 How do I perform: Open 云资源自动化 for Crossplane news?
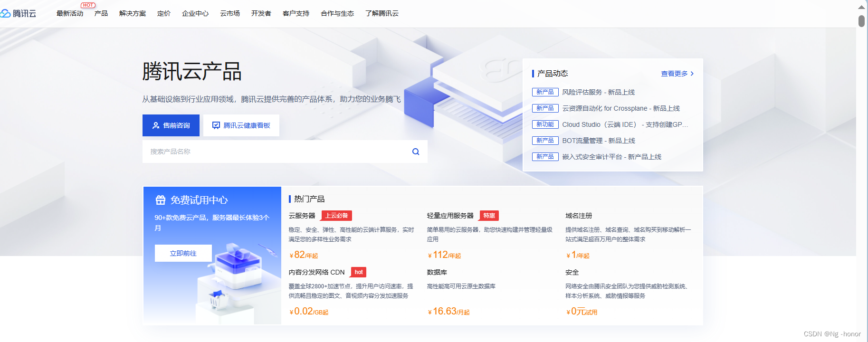click(x=621, y=108)
